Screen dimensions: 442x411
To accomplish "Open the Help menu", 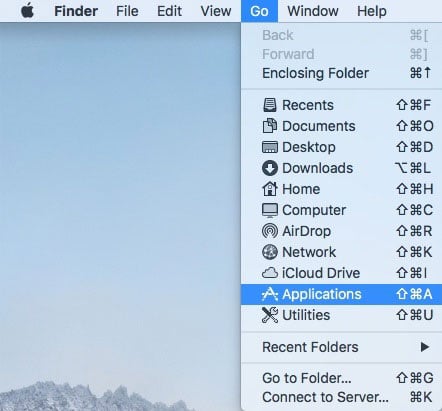I will (372, 11).
